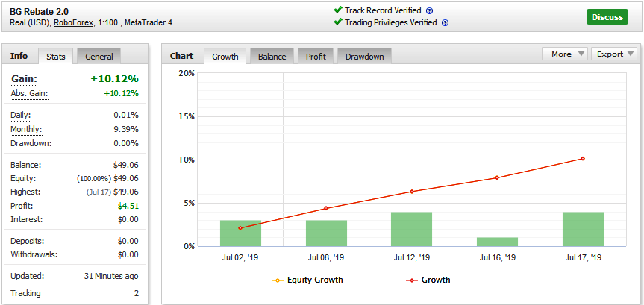The height and width of the screenshot is (305, 644).
Task: Click the Jul 08 growth data point
Action: [326, 208]
